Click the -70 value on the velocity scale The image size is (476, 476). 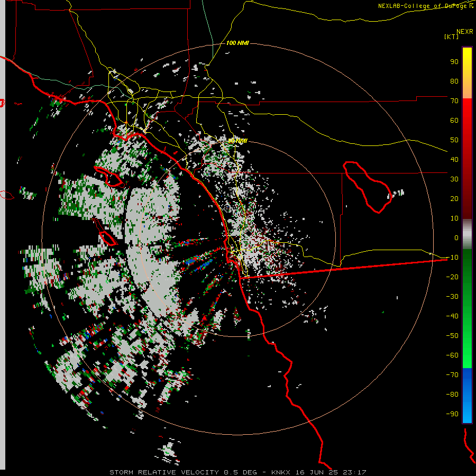point(452,375)
